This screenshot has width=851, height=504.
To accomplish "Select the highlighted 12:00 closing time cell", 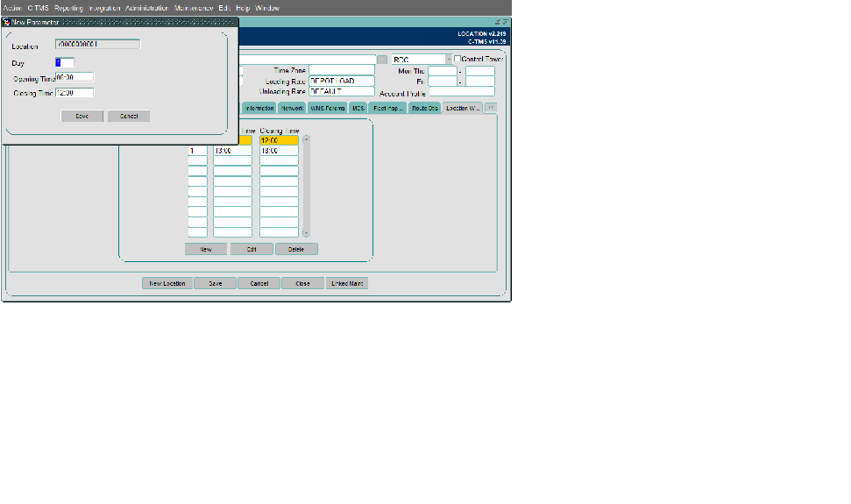I will (x=279, y=140).
